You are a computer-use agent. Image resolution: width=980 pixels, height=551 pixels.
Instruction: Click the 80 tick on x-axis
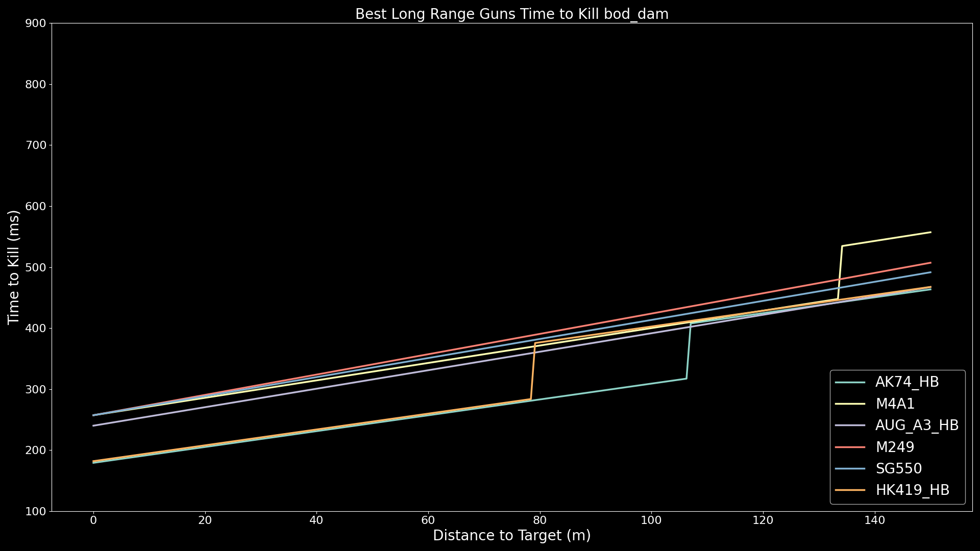click(x=540, y=520)
